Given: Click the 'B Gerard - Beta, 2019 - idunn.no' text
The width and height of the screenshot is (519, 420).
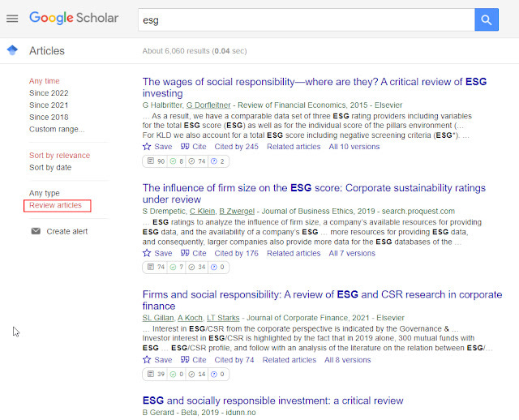Looking at the screenshot, I should 199,413.
